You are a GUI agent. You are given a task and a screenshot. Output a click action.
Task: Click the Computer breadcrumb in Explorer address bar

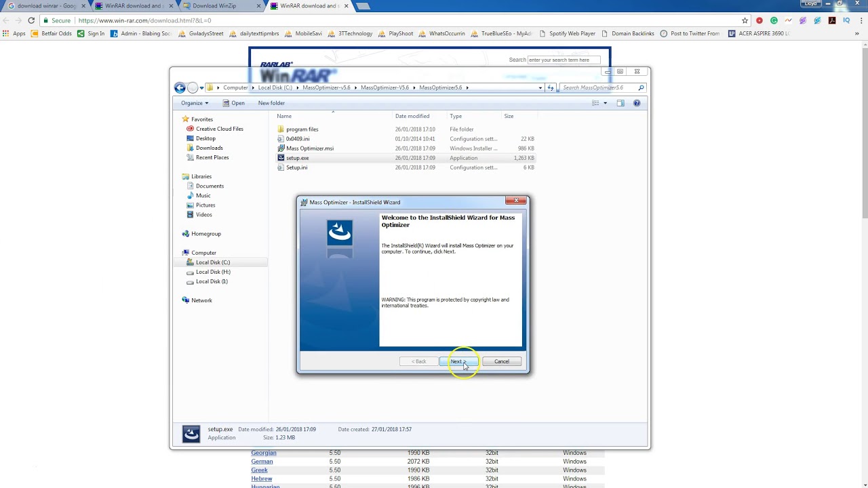235,87
